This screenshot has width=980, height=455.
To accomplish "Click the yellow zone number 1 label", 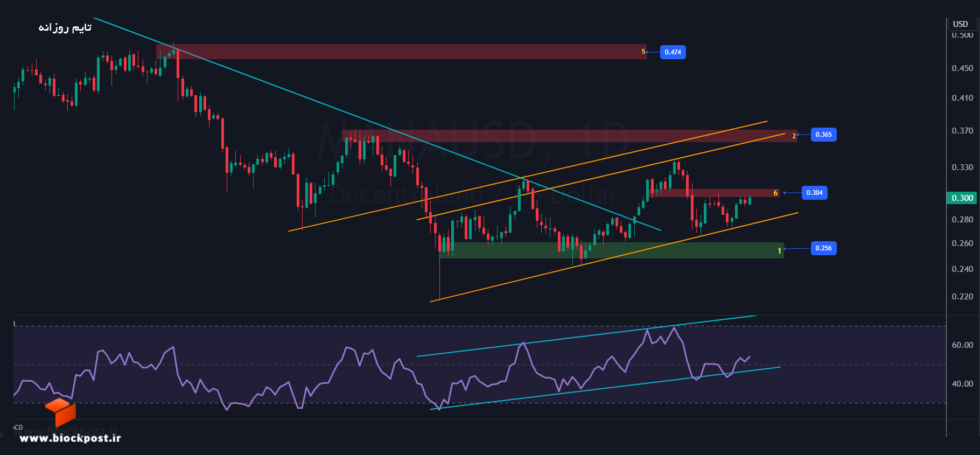I will (779, 251).
